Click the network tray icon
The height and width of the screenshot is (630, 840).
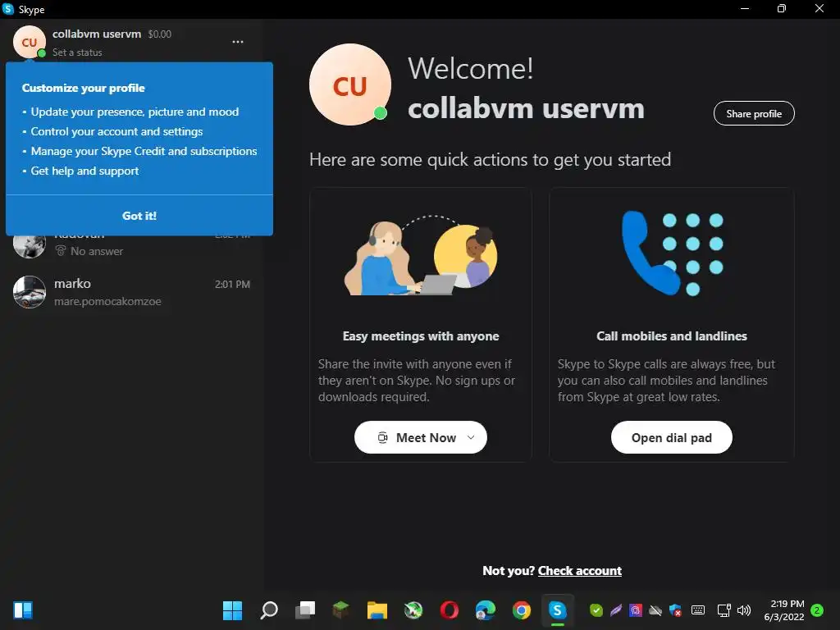[724, 610]
